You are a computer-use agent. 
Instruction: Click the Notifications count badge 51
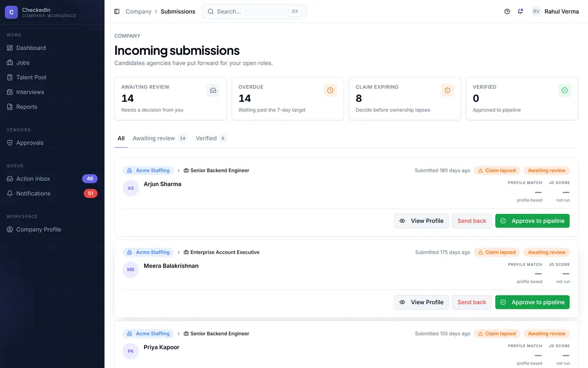click(x=91, y=193)
